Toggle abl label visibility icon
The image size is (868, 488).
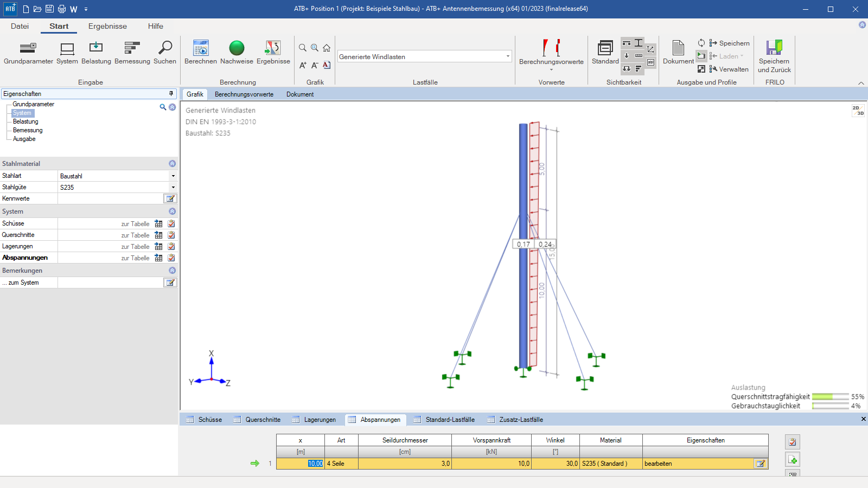650,62
